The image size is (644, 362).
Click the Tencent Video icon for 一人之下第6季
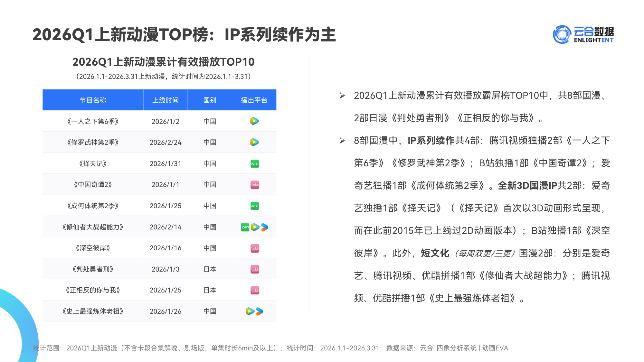[254, 121]
